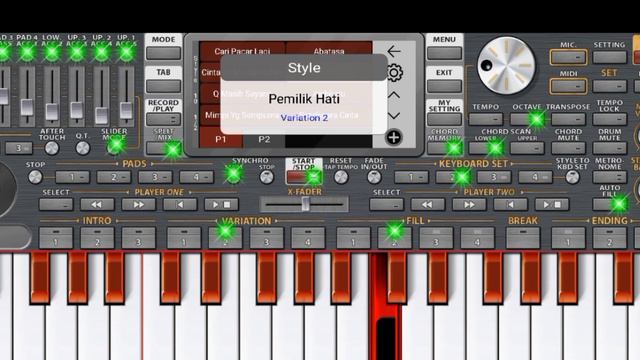The height and width of the screenshot is (360, 640).
Task: Select Intro 1 button
Action: (56, 238)
